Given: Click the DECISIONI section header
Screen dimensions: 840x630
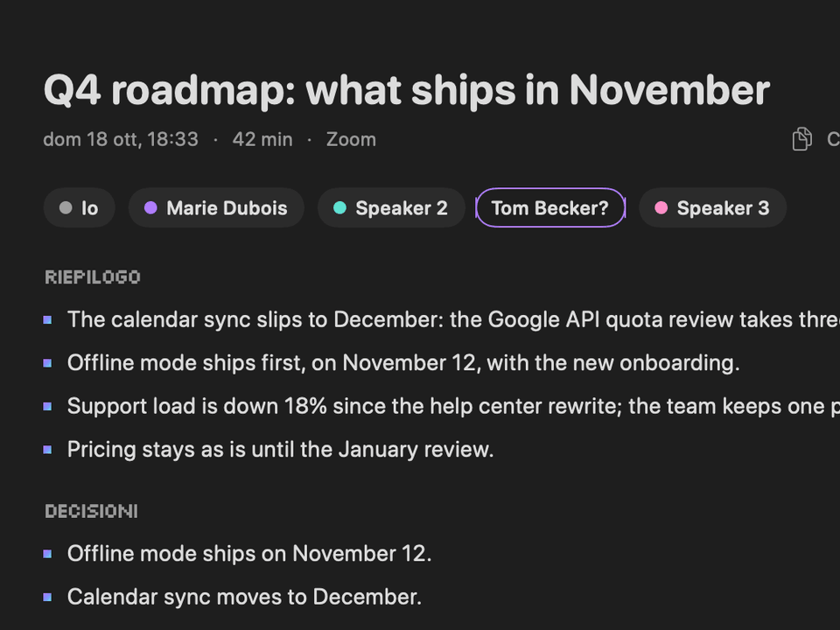Looking at the screenshot, I should pyautogui.click(x=91, y=511).
